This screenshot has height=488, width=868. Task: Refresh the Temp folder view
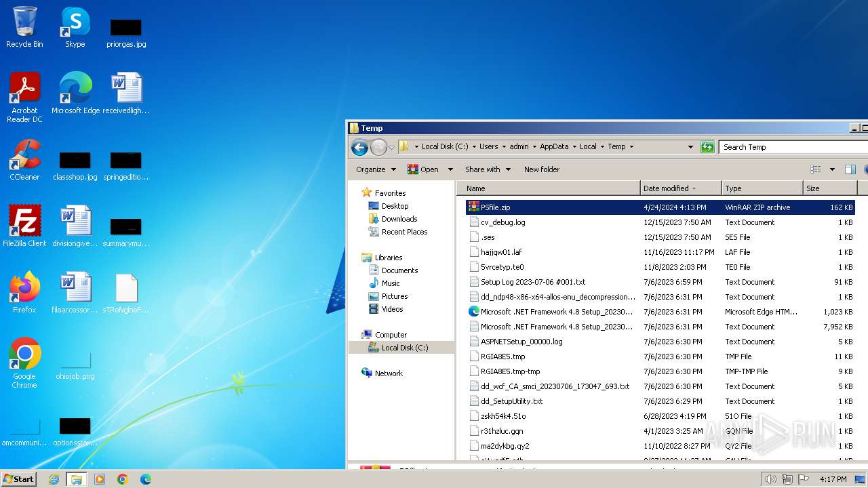point(707,146)
